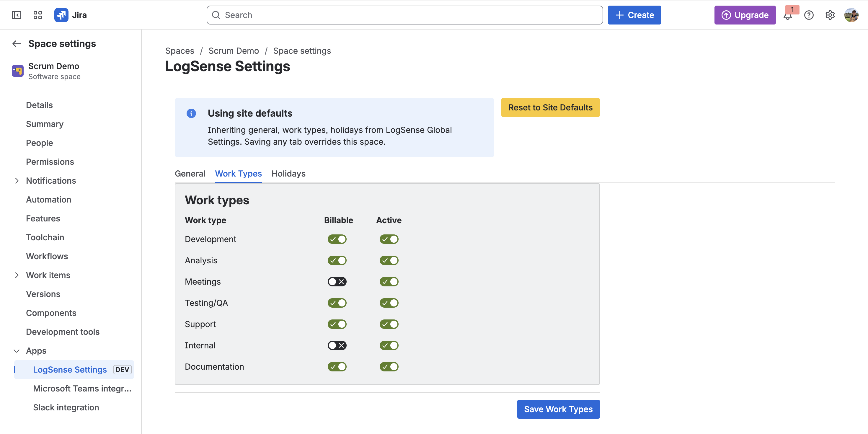Collapse the Apps section chevron

pyautogui.click(x=17, y=351)
